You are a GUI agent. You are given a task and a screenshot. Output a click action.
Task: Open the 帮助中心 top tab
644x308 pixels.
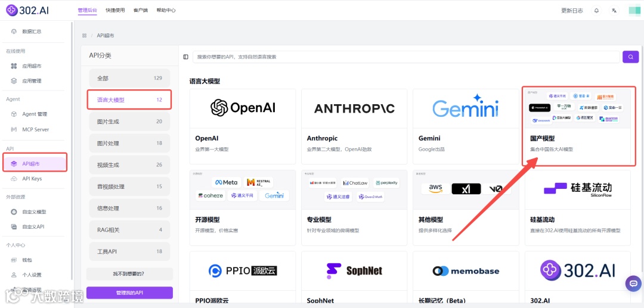tap(166, 10)
